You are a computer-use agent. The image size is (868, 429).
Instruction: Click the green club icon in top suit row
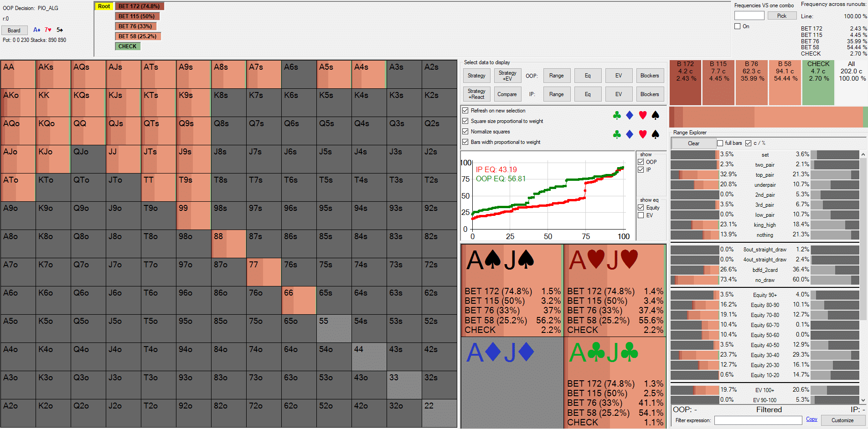pos(617,115)
